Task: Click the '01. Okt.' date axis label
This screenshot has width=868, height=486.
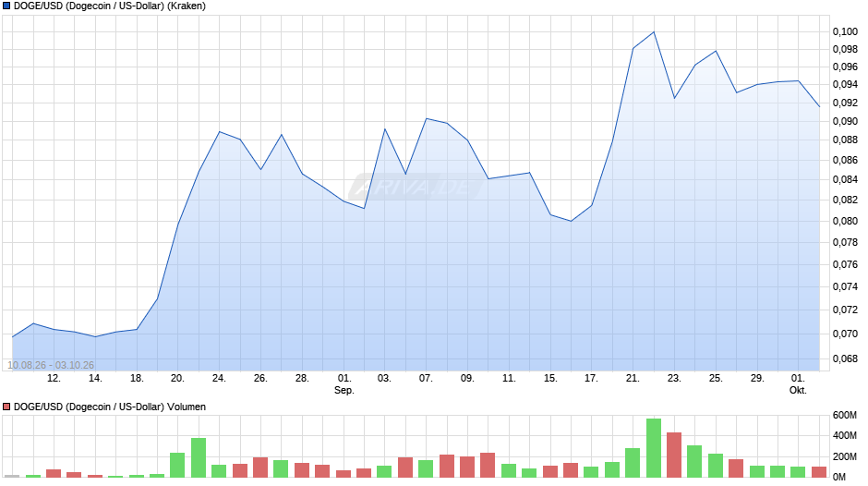Action: point(798,384)
